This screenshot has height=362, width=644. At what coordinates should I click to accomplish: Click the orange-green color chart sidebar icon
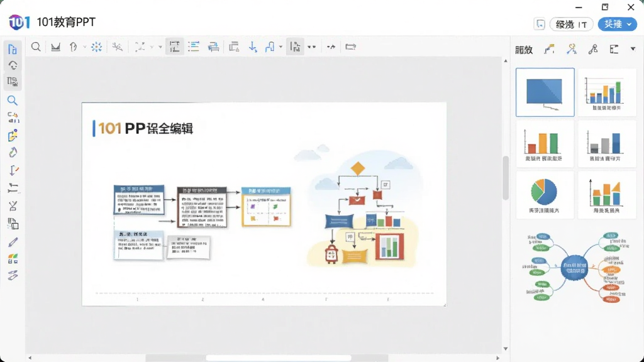coord(13,258)
